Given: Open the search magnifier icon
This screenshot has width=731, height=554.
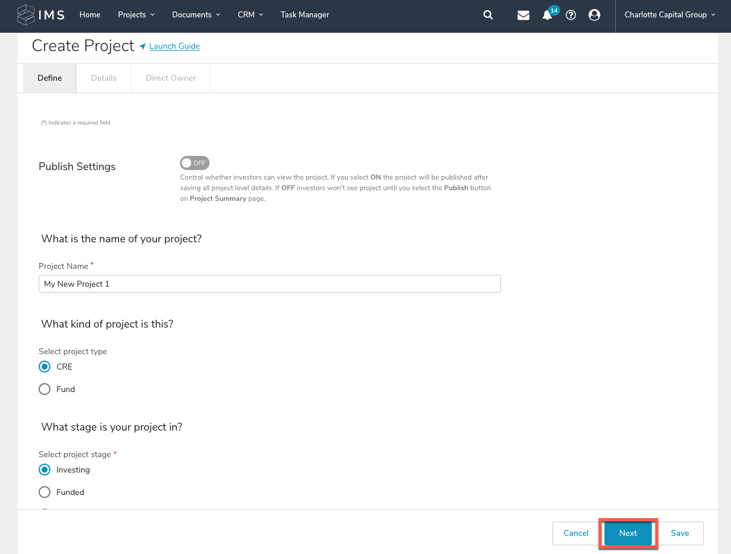Looking at the screenshot, I should click(x=488, y=15).
